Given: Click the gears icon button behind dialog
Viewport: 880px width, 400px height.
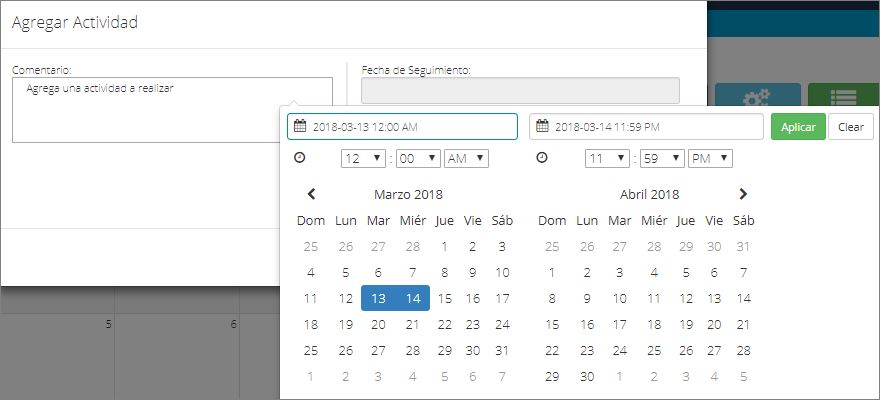Looking at the screenshot, I should [758, 95].
